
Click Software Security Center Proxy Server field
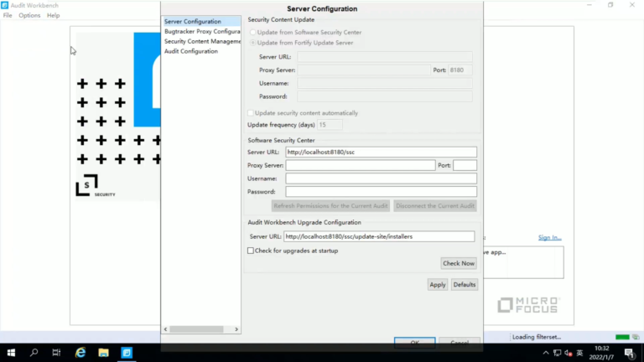[x=361, y=165]
